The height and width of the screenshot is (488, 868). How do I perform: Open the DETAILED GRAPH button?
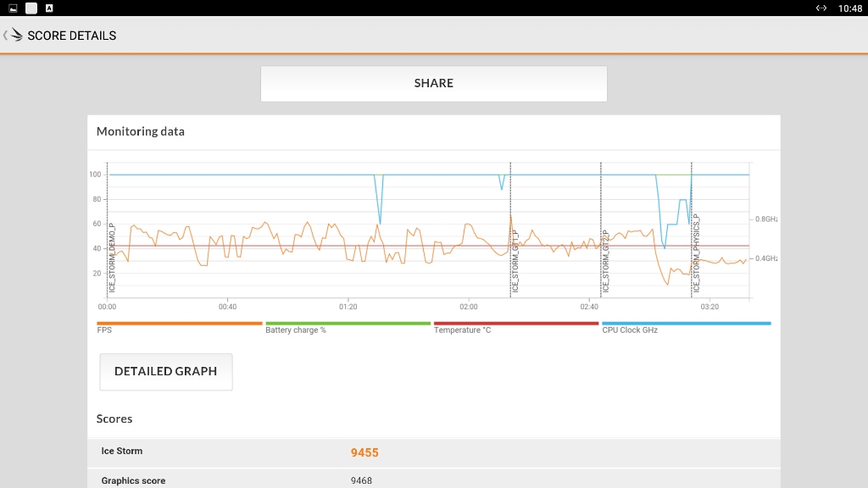166,372
